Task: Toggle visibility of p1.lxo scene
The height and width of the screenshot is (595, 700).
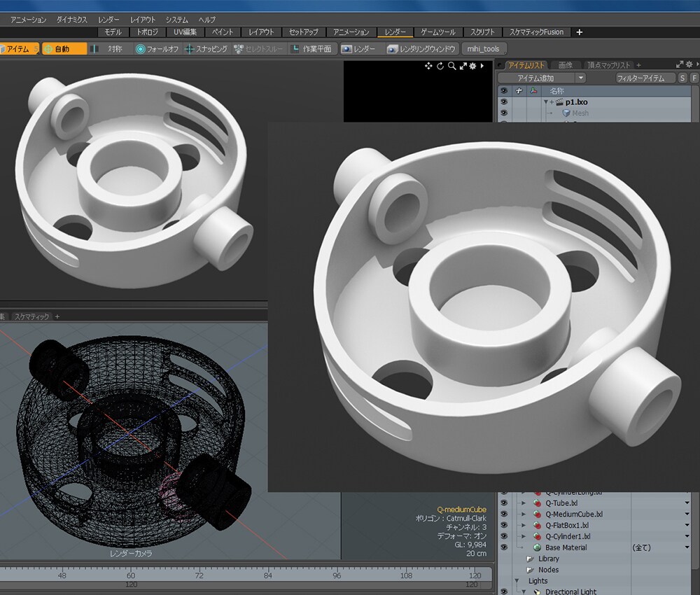Action: pyautogui.click(x=504, y=101)
